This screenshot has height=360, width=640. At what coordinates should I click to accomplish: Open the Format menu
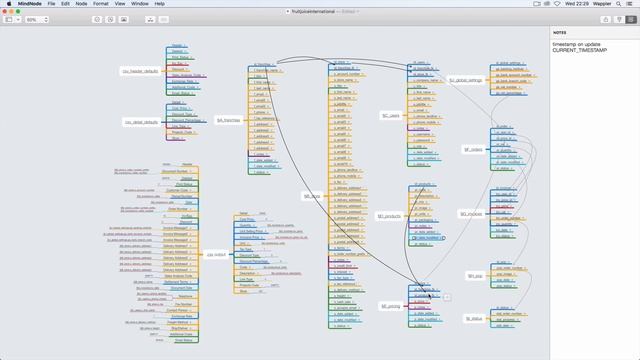coord(101,4)
